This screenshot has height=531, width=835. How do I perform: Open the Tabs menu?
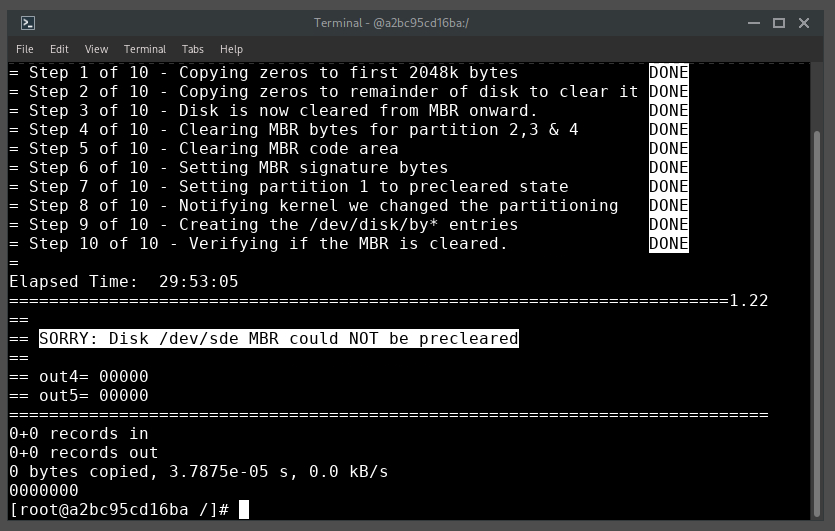click(192, 49)
